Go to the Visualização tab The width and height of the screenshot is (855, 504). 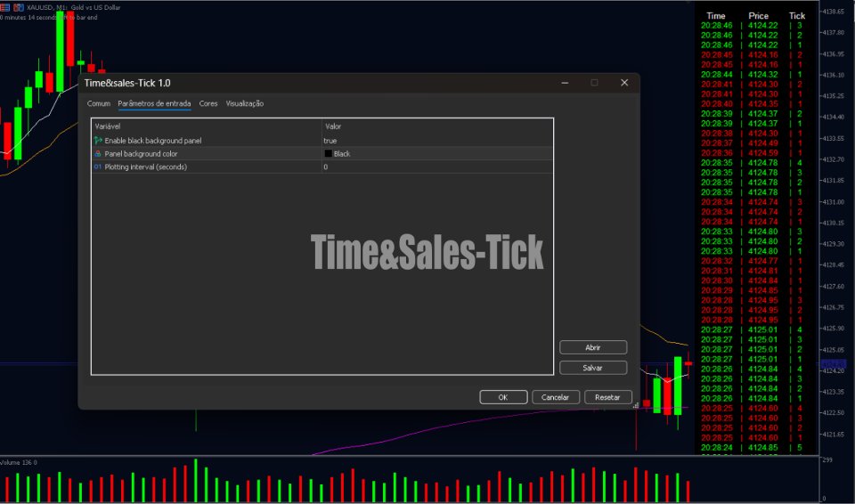coord(245,103)
